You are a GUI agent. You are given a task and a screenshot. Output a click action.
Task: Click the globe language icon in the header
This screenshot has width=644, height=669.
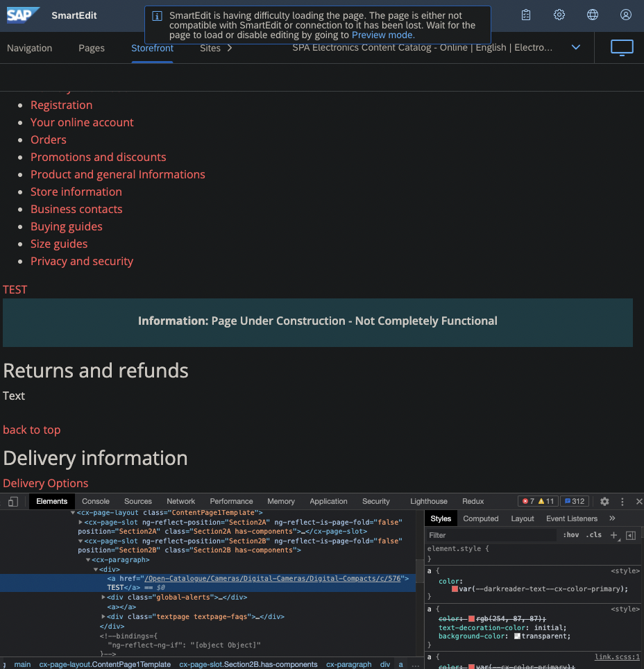coord(592,14)
